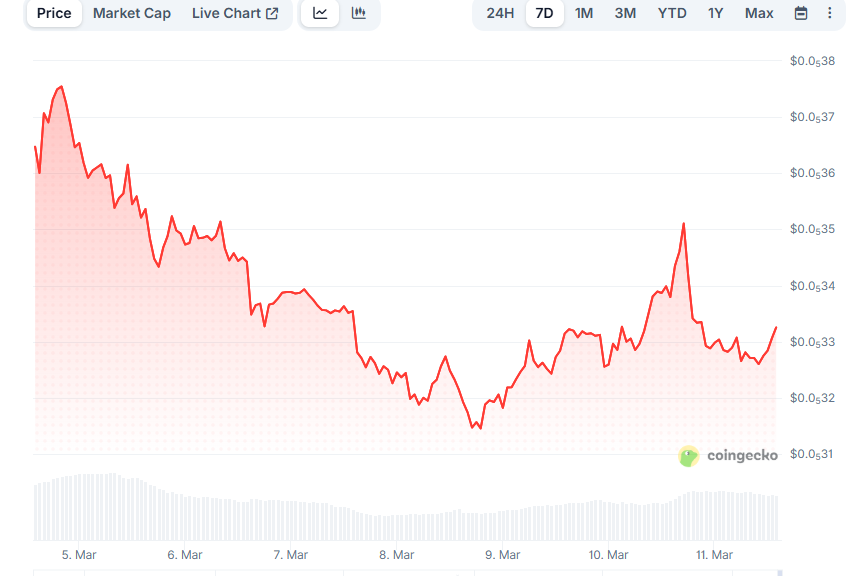The image size is (860, 576).
Task: Toggle the 7D time range on
Action: 545,13
